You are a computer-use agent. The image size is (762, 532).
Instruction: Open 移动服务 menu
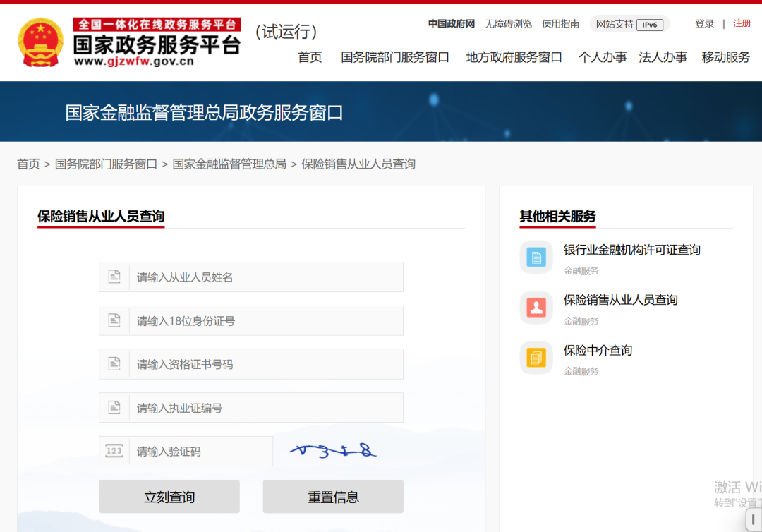pos(725,57)
